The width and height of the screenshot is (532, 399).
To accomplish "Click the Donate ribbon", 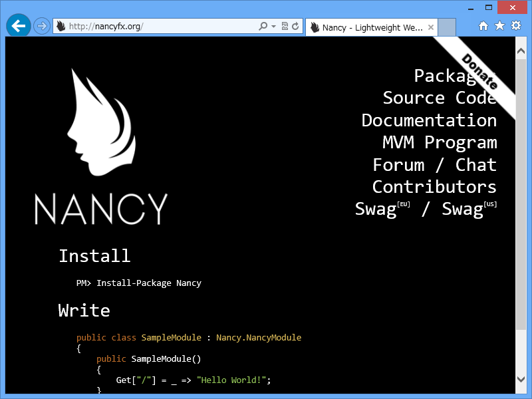I will click(x=479, y=71).
